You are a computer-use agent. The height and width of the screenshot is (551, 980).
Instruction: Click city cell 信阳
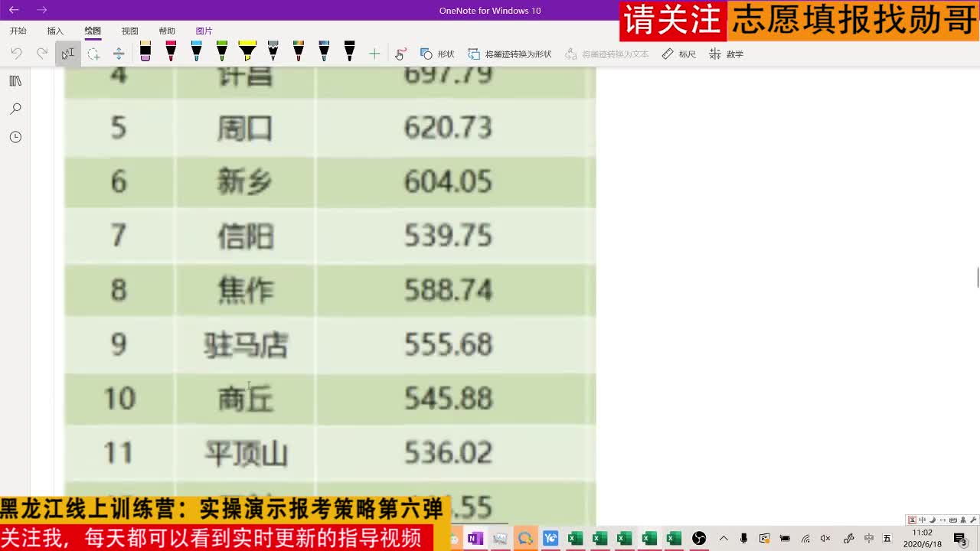click(x=245, y=236)
